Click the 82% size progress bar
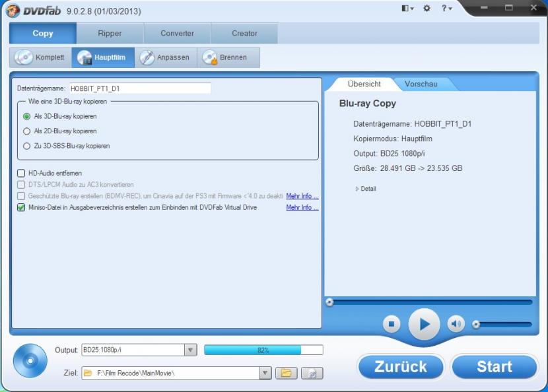This screenshot has width=548, height=392. 263,350
